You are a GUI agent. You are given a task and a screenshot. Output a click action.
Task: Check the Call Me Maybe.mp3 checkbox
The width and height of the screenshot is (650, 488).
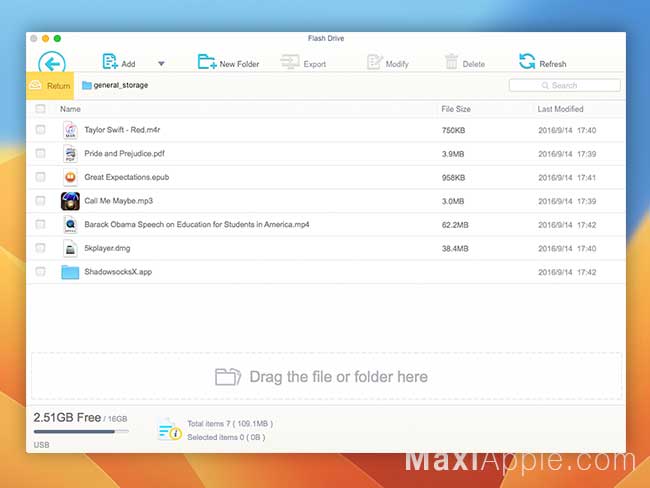point(40,201)
